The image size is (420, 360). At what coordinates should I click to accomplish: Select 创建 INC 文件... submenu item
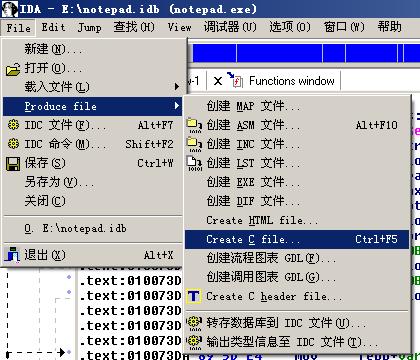pos(297,144)
